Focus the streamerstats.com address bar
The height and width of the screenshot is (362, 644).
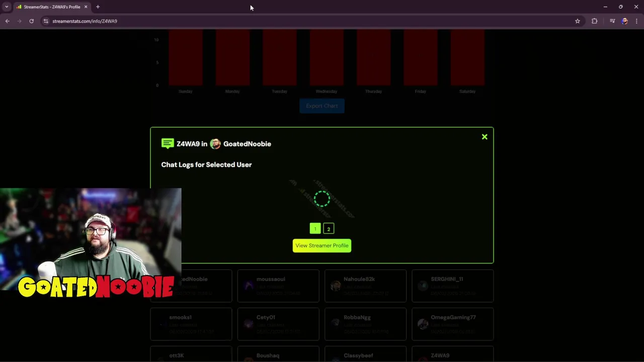tap(312, 21)
